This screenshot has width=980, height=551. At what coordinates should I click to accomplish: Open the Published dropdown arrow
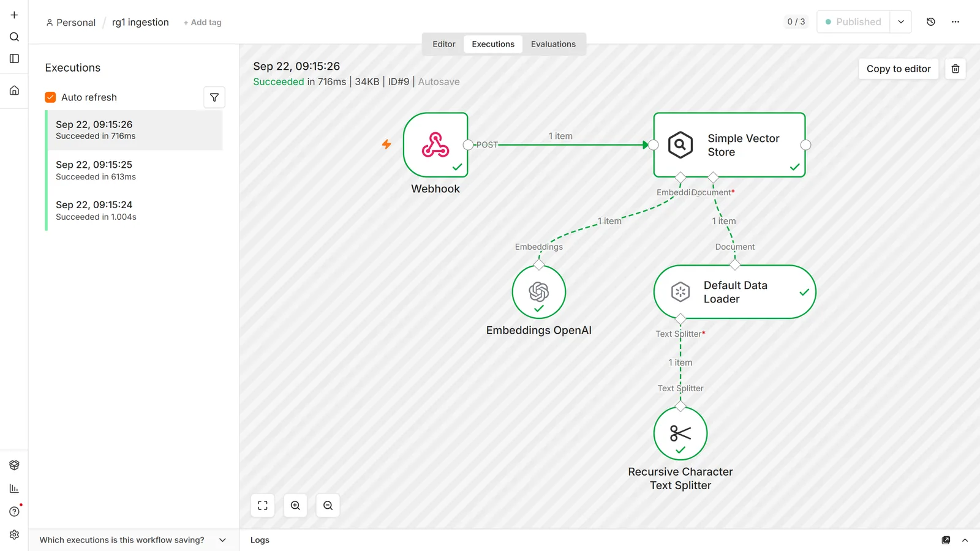point(901,22)
